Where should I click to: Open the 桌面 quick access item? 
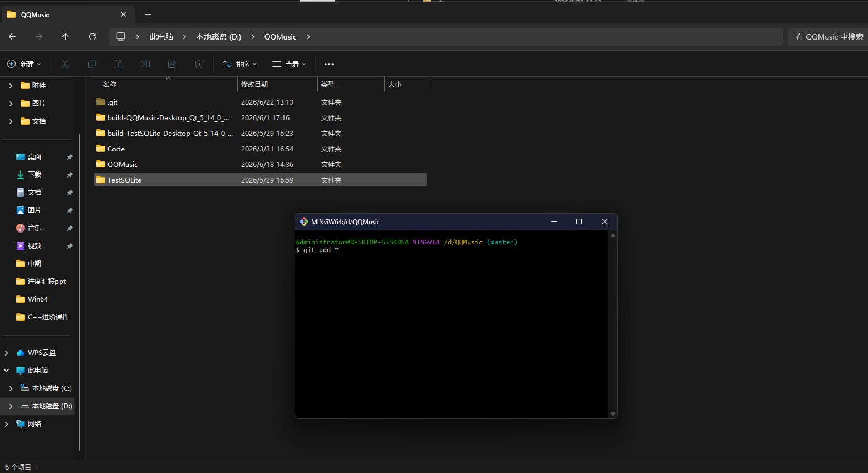pyautogui.click(x=35, y=157)
